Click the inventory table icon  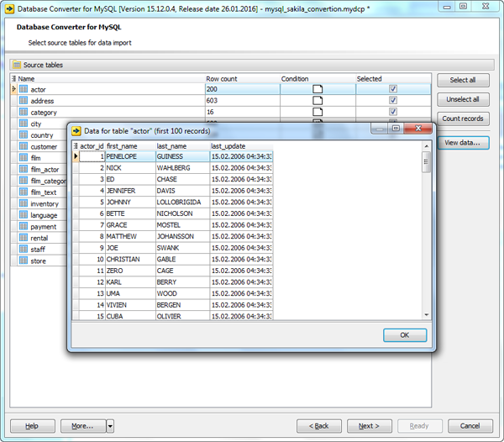coord(24,203)
